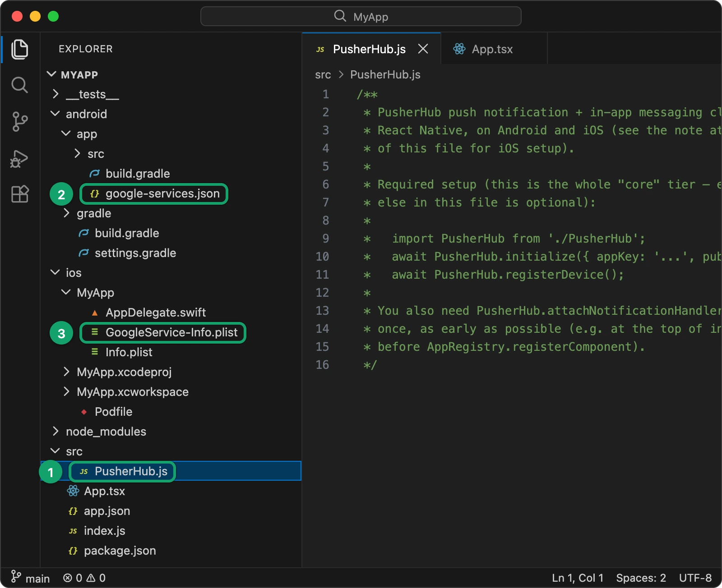Screen dimensions: 722x588
Task: Click the React icon on App.tsx tab
Action: click(459, 49)
